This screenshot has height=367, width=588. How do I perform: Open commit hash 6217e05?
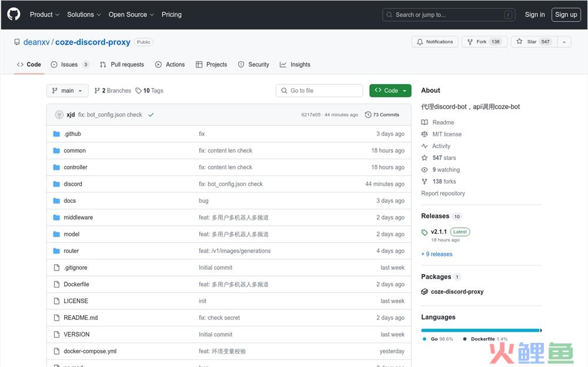311,115
